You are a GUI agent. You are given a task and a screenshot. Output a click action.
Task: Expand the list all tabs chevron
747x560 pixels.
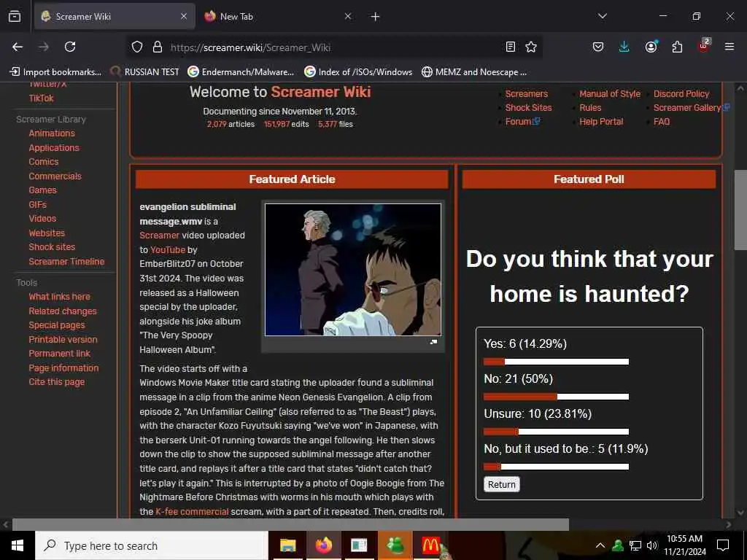(x=602, y=16)
